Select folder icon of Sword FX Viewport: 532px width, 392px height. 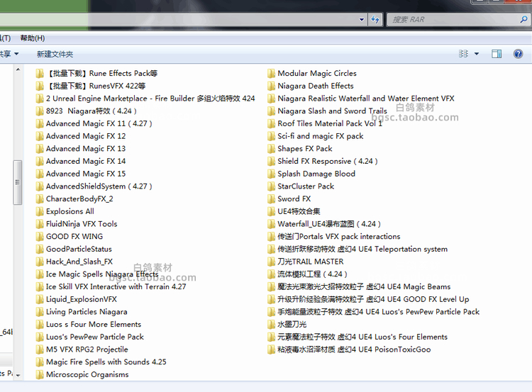click(x=271, y=198)
